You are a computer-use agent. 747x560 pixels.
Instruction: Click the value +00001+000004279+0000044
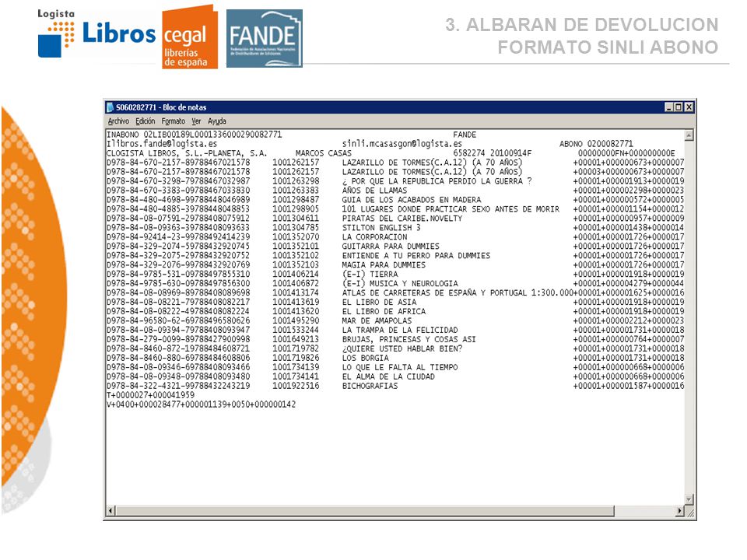629,283
